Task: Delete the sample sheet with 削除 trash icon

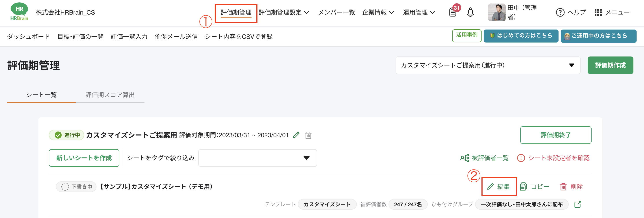Action: pos(571,186)
